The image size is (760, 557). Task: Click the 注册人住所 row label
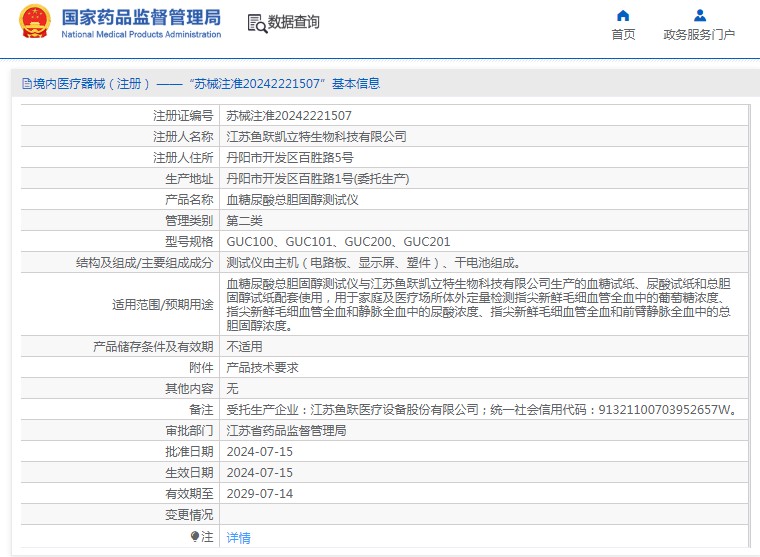[183, 158]
